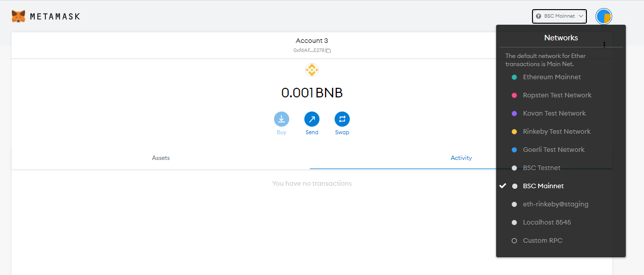Click the grey dot beside eth-rinkeby@staging

(514, 204)
